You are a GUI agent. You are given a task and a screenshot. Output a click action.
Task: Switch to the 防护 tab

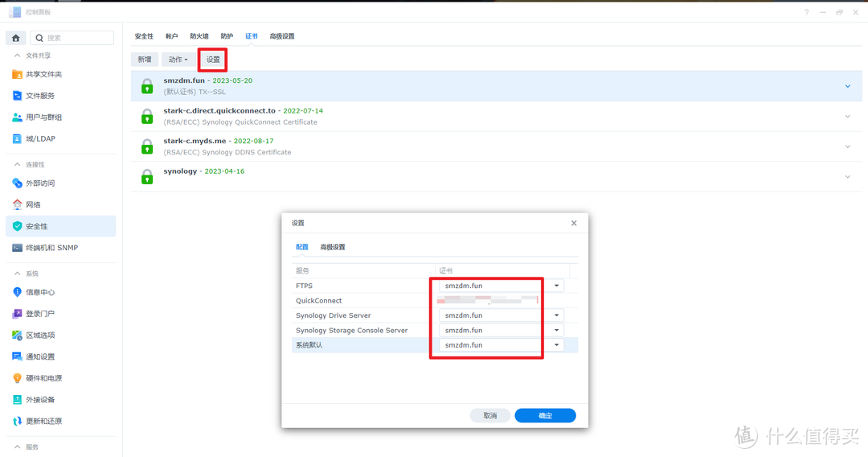coord(227,36)
